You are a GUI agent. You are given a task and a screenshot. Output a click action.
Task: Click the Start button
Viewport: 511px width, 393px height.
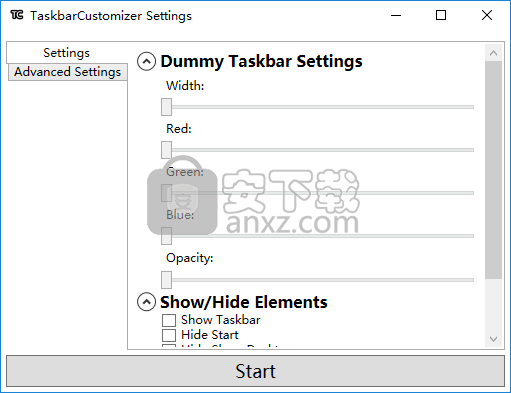point(255,371)
